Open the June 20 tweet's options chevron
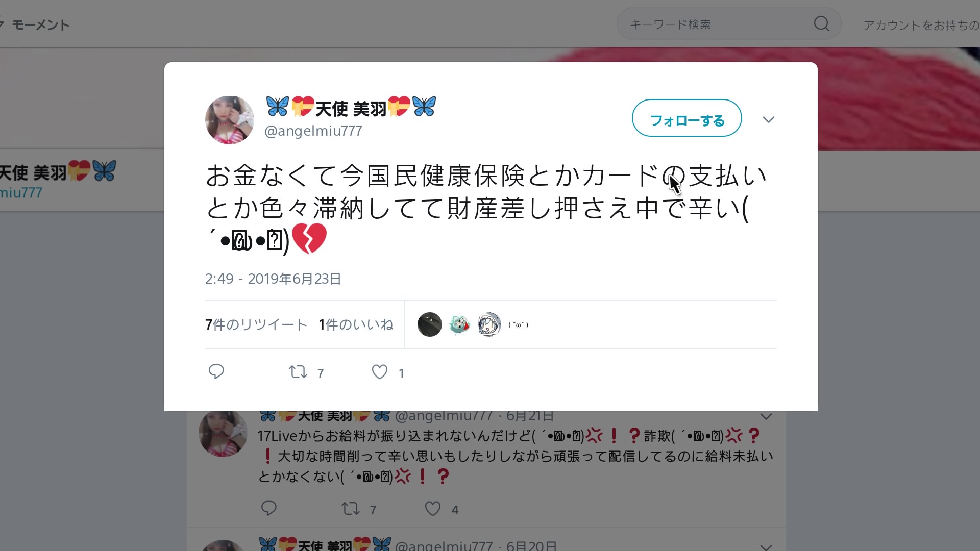The width and height of the screenshot is (980, 551). click(766, 547)
